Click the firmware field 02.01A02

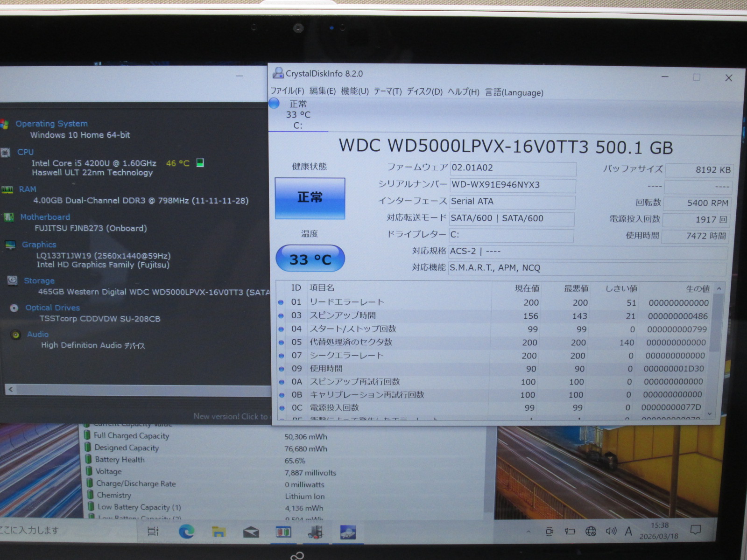click(x=513, y=168)
